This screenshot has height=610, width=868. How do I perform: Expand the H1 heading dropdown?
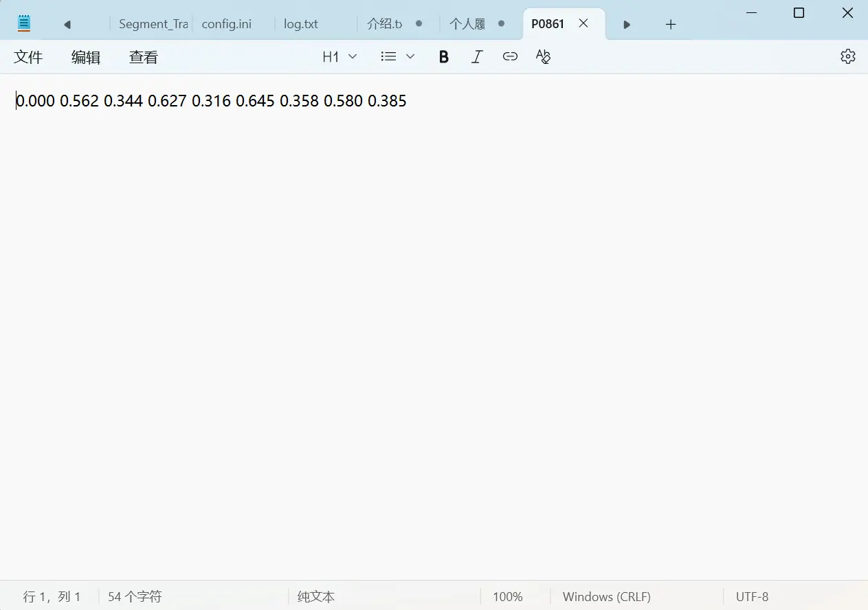click(340, 57)
